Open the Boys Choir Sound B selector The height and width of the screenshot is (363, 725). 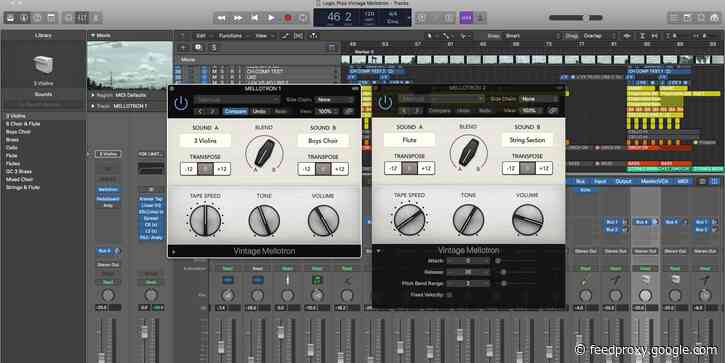click(323, 141)
